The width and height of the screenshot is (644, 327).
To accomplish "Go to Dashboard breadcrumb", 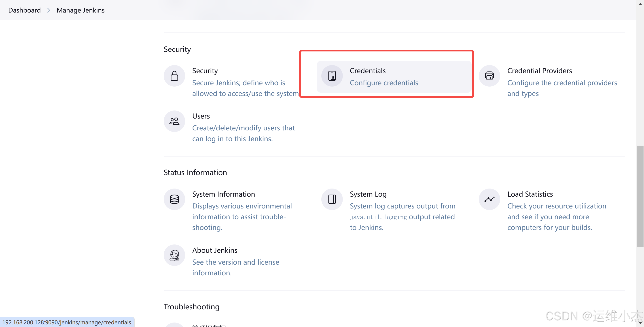I will (x=24, y=10).
